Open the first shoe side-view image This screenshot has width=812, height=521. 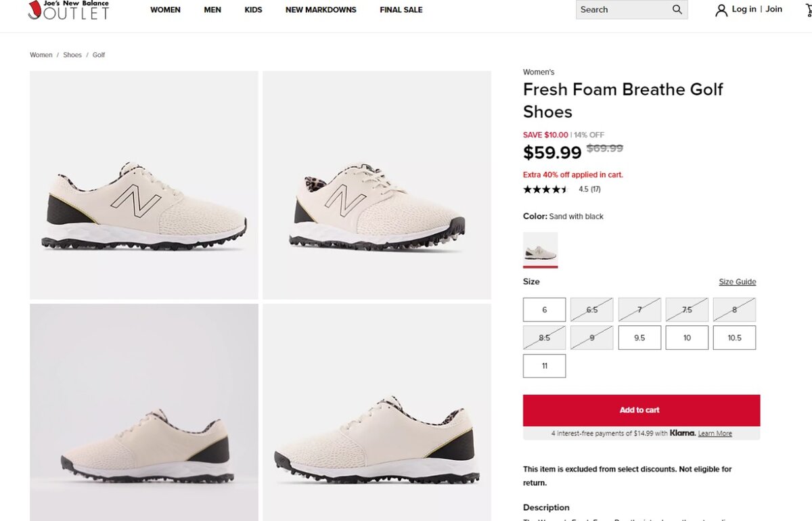[x=144, y=185]
